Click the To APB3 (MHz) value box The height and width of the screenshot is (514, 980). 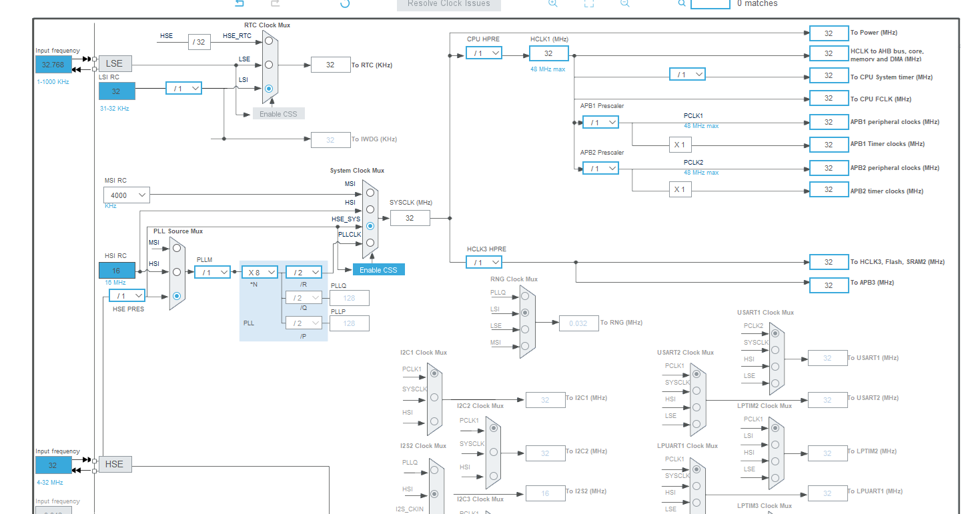click(829, 285)
